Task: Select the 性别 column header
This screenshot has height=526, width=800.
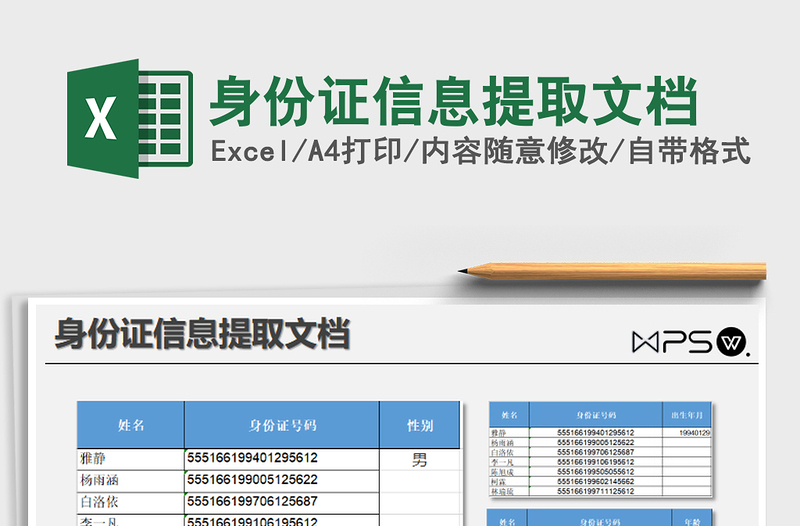Action: [x=419, y=425]
